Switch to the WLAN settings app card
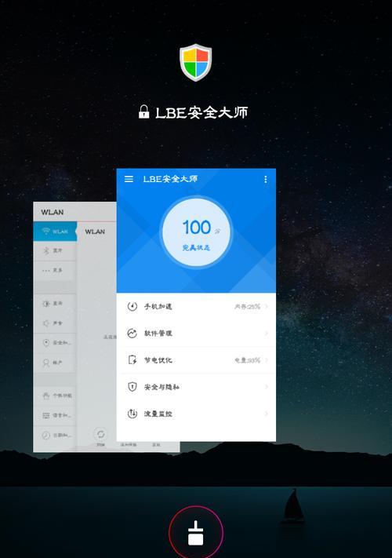Screen dimensions: 392x558 (75, 327)
